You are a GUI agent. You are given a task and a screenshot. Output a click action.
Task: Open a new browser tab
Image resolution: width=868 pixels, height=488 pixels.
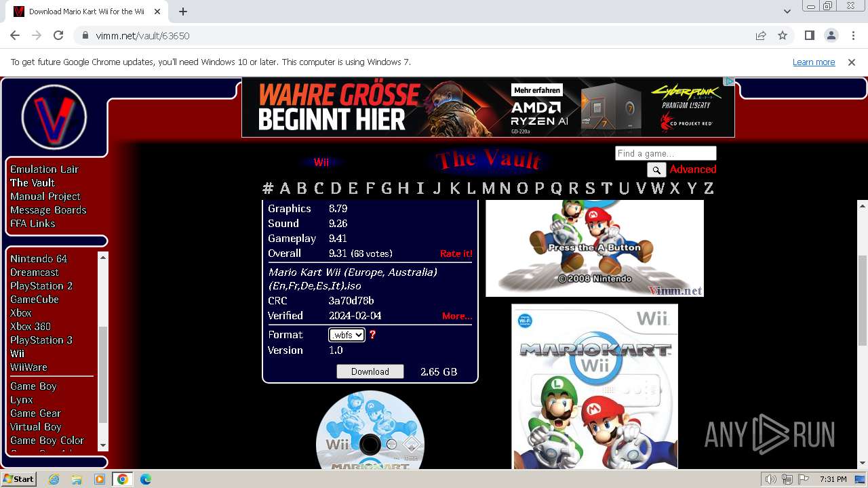tap(182, 12)
